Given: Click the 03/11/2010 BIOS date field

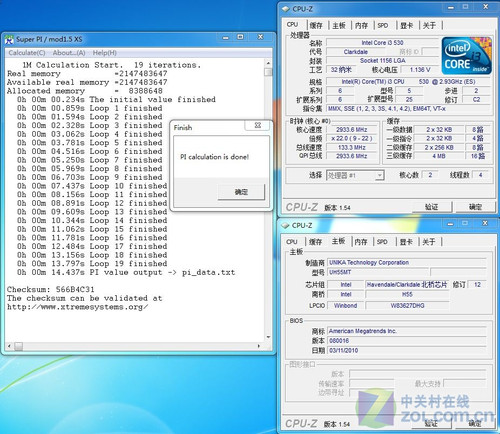Looking at the screenshot, I should (407, 350).
